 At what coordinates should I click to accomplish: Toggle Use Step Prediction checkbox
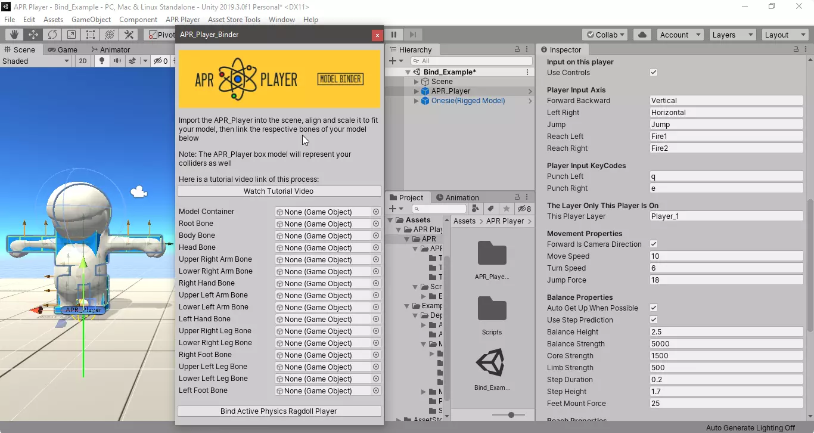pyautogui.click(x=654, y=320)
